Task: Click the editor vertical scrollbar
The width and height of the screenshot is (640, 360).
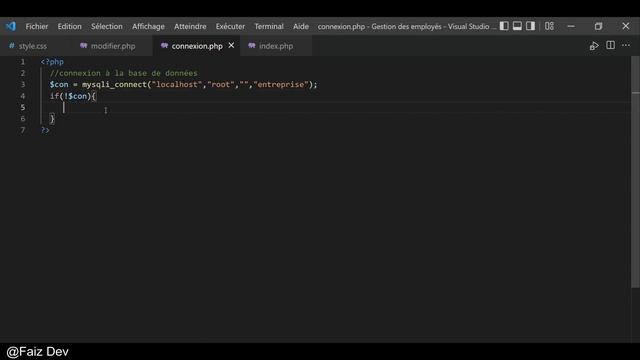Action: tap(635, 171)
